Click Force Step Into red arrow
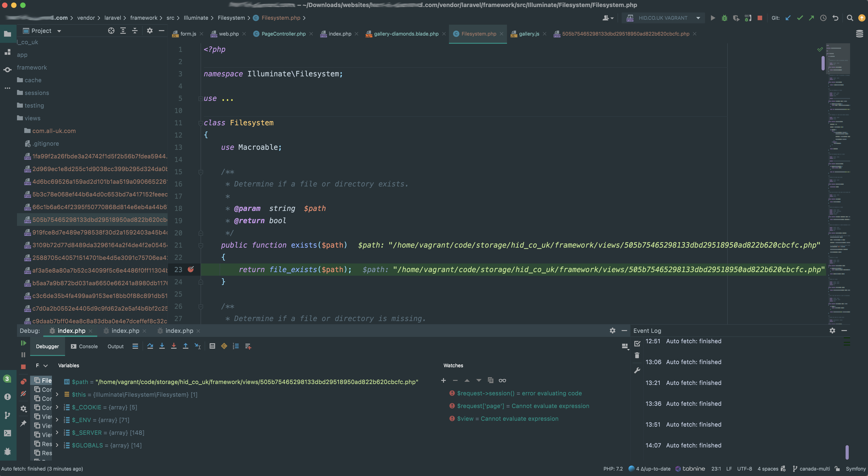This screenshot has height=476, width=868. point(174,346)
